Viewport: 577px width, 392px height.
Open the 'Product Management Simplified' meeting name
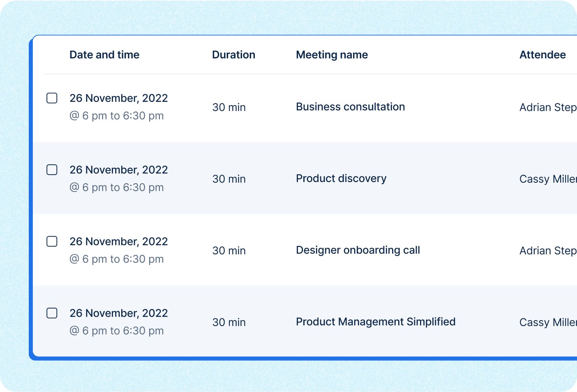tap(376, 322)
